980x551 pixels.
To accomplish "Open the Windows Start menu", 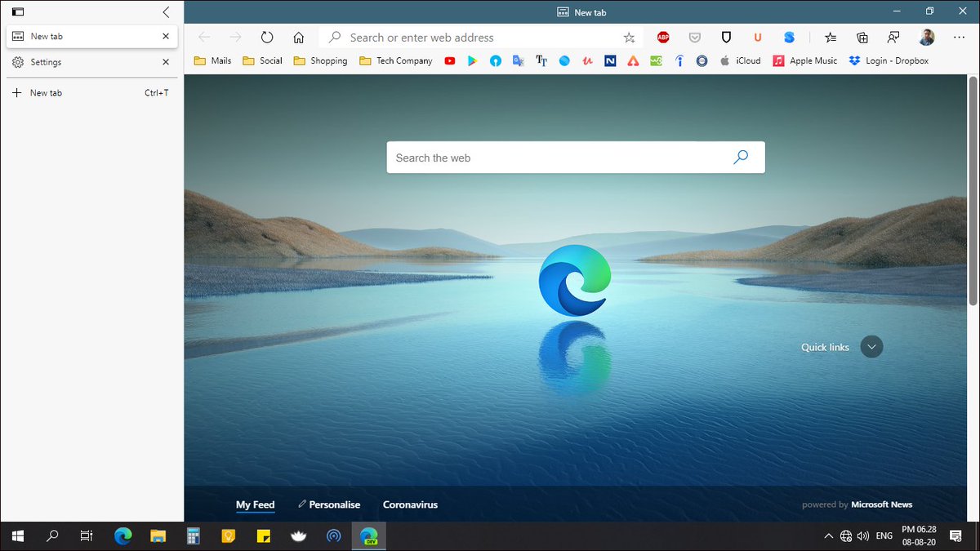I will pyautogui.click(x=17, y=536).
